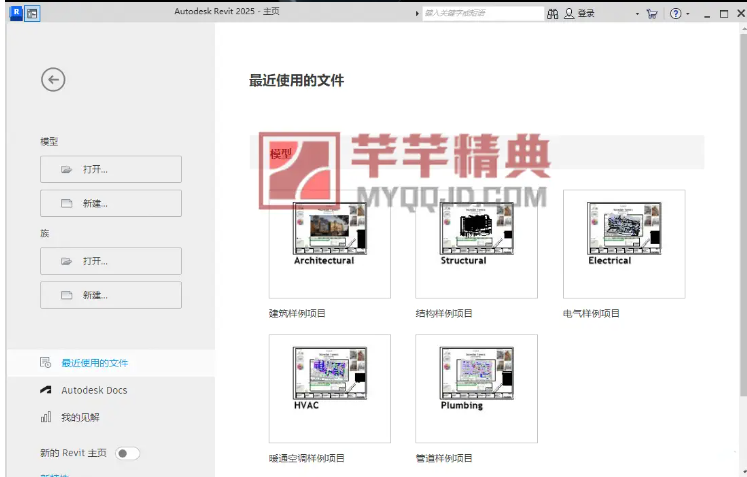The width and height of the screenshot is (747, 477).
Task: Click the 登录 sign-in text
Action: [586, 14]
